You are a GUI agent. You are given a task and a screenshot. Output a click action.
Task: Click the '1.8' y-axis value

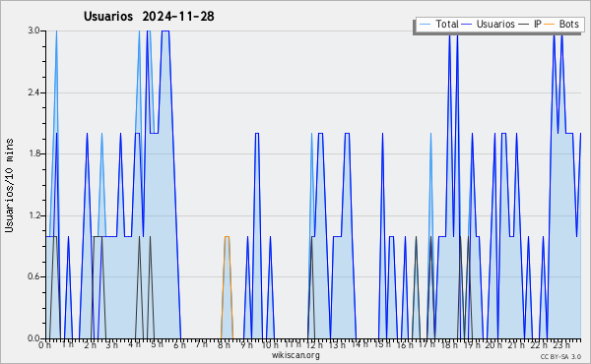click(33, 153)
